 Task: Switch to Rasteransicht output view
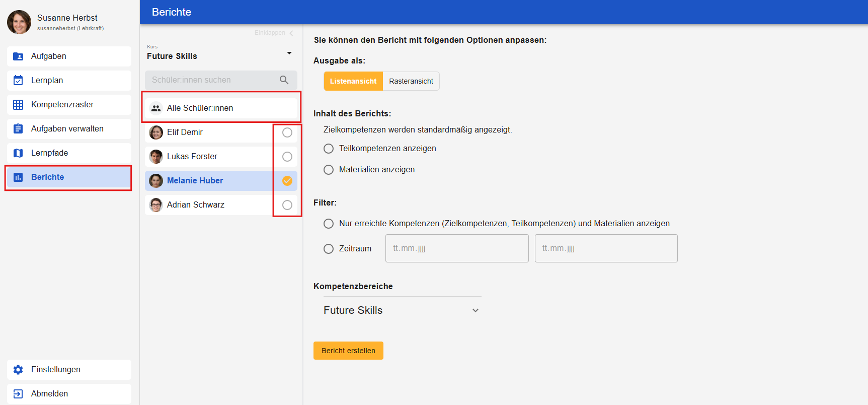click(411, 81)
